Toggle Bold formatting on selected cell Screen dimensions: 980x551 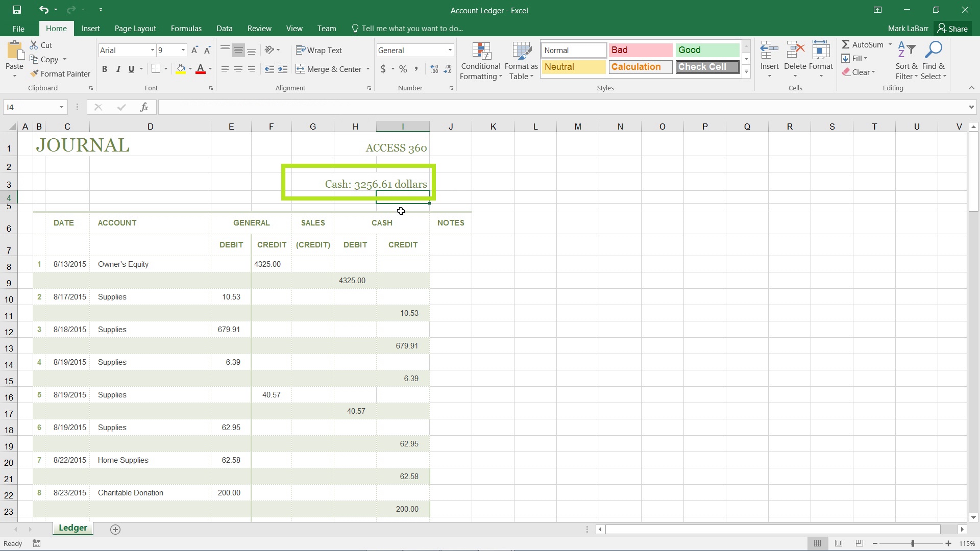[104, 69]
